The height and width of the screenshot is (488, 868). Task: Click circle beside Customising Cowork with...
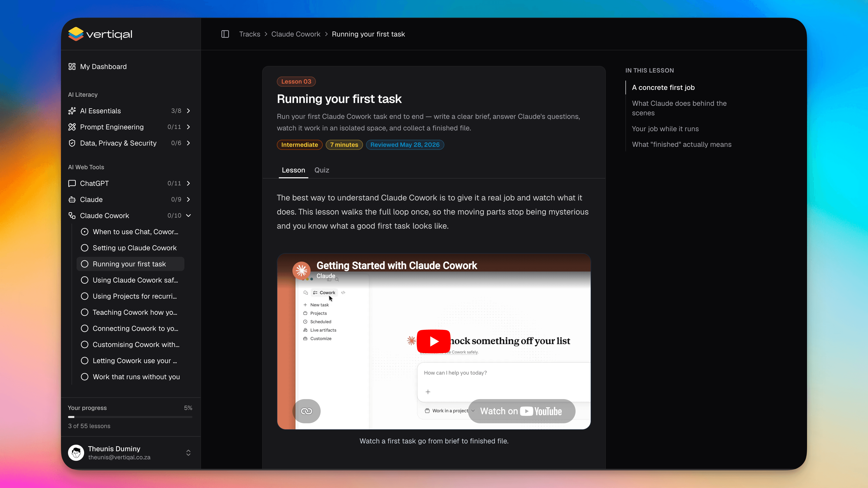85,344
